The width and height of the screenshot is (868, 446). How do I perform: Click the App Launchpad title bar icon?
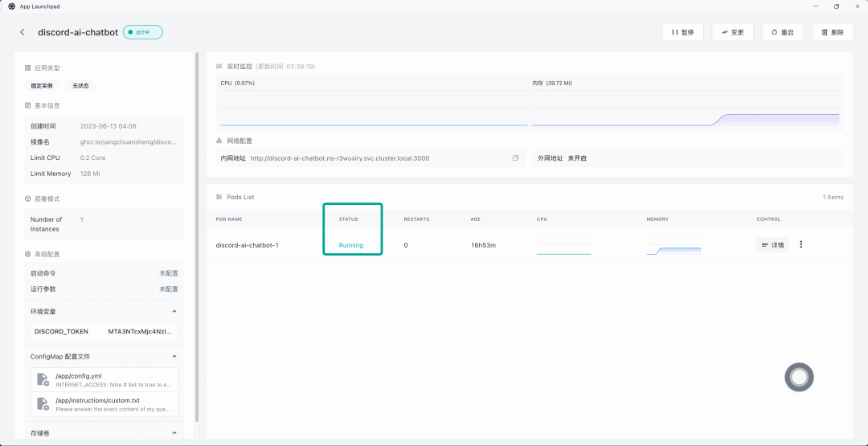click(11, 6)
